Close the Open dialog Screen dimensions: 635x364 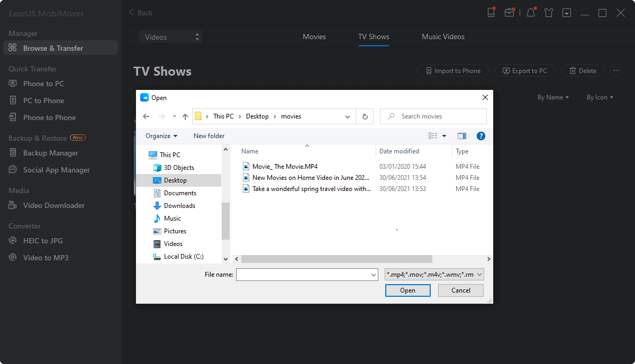click(x=485, y=97)
